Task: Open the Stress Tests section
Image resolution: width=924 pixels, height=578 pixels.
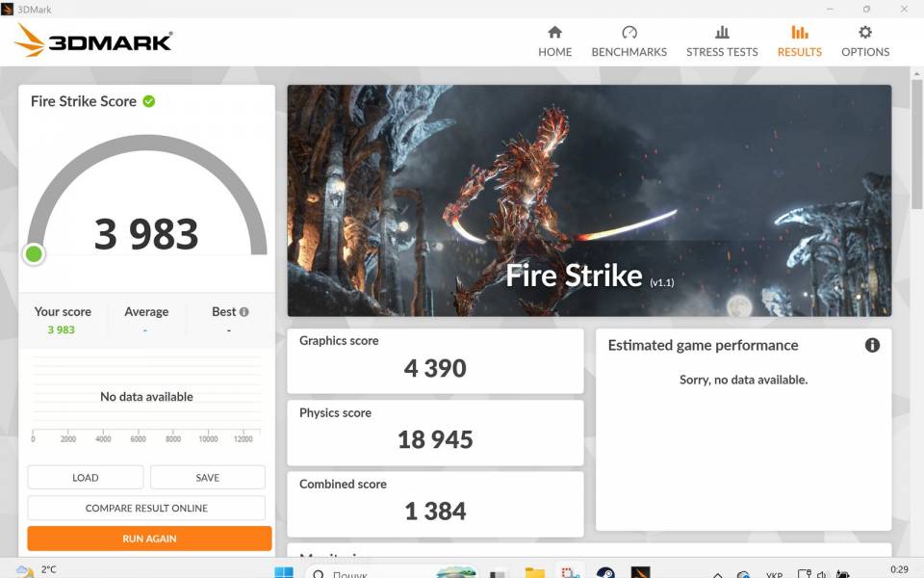Action: coord(722,41)
